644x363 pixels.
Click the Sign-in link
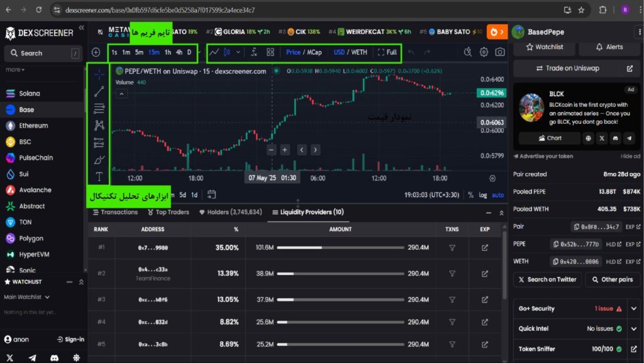pos(70,340)
